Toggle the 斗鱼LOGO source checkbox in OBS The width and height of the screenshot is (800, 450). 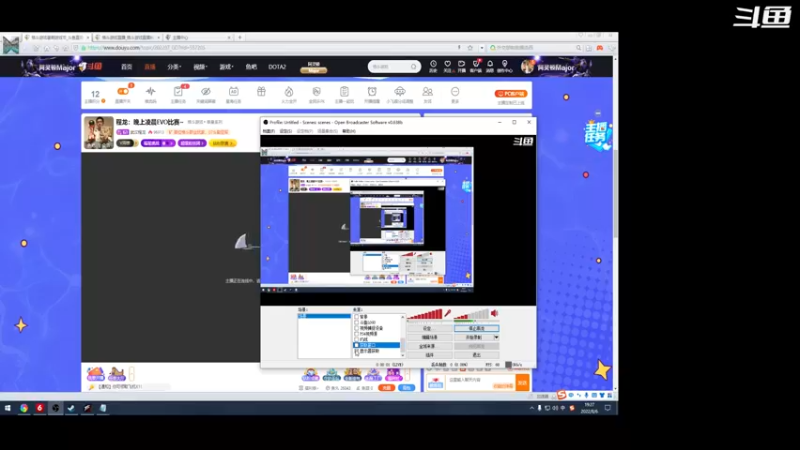(356, 322)
